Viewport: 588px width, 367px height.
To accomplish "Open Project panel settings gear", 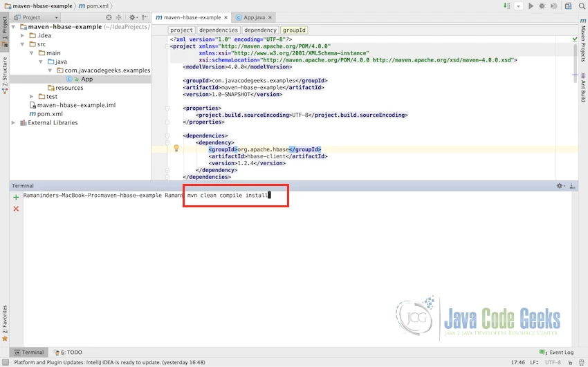I will click(133, 17).
